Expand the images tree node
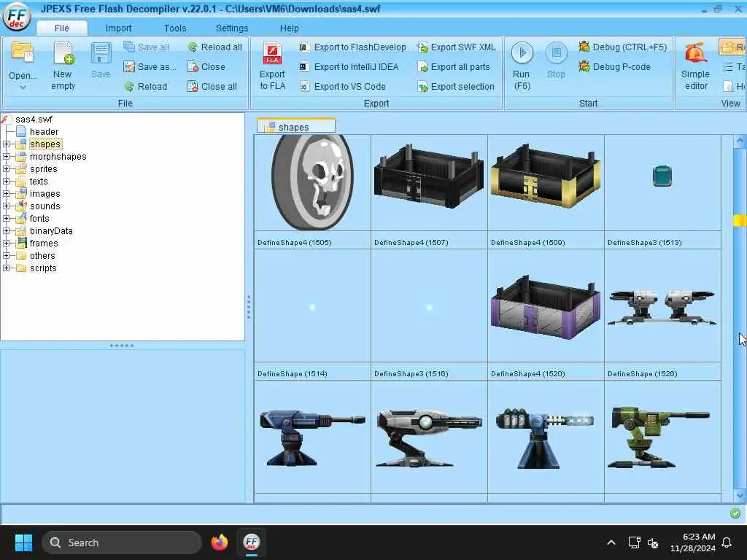The image size is (747, 560). point(6,193)
